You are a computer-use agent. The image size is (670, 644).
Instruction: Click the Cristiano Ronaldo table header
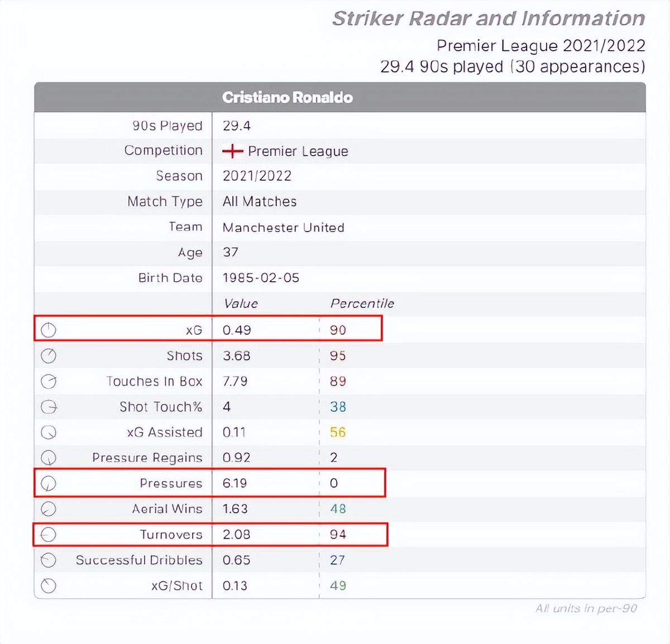click(x=287, y=98)
